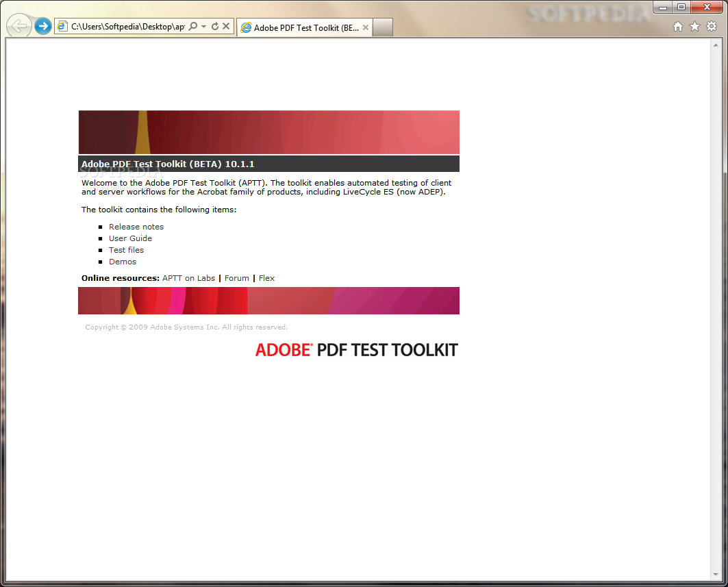
Task: Open Tools menu with gear icon
Action: 712,27
